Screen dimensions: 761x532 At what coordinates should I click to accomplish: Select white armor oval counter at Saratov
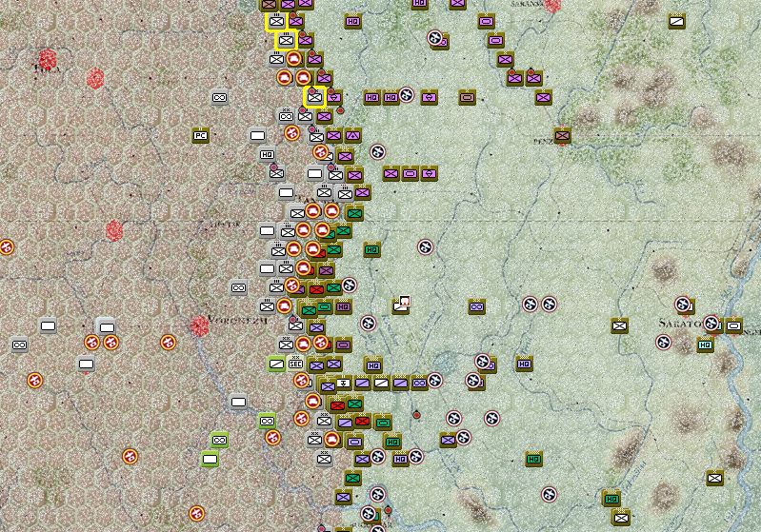tap(733, 325)
